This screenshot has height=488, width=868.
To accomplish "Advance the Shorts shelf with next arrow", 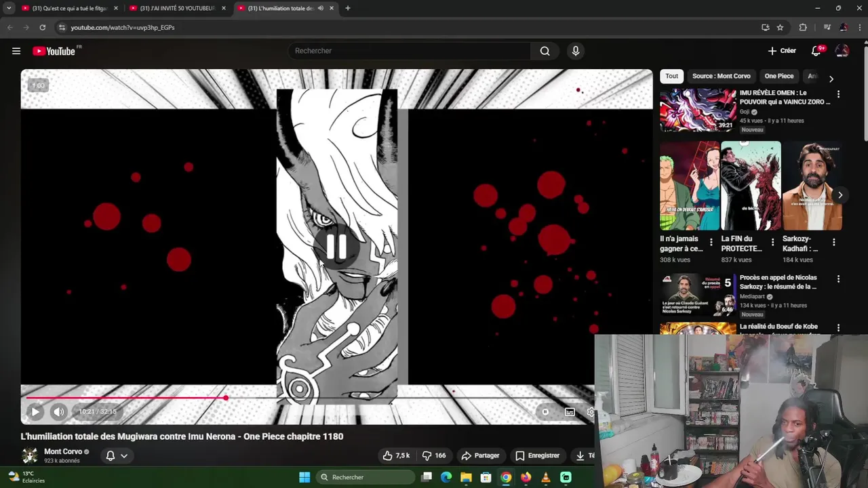I will (x=840, y=195).
